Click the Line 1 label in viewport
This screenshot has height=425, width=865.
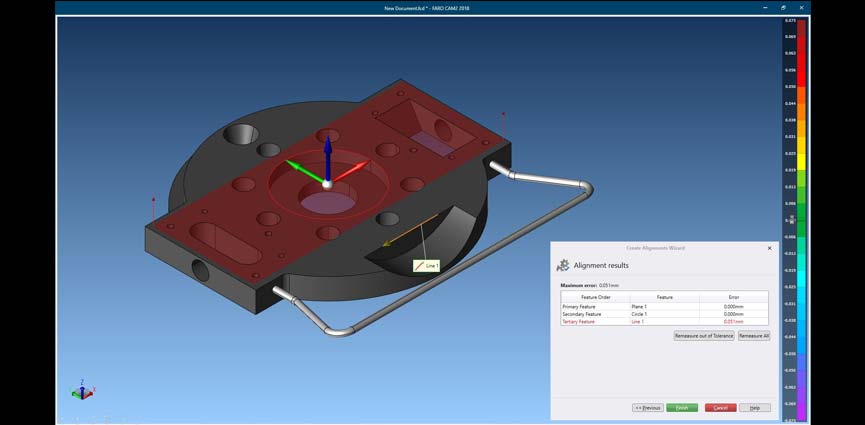(x=427, y=266)
